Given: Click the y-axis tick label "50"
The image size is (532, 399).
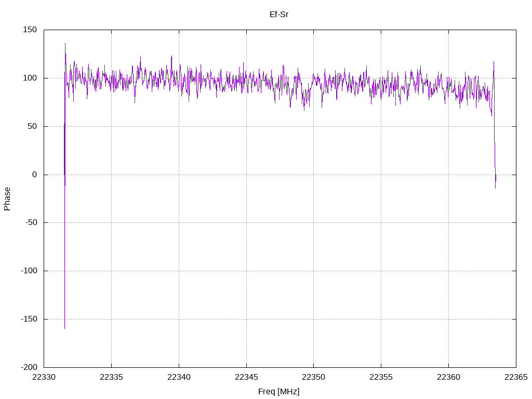Looking at the screenshot, I should click(x=32, y=126).
